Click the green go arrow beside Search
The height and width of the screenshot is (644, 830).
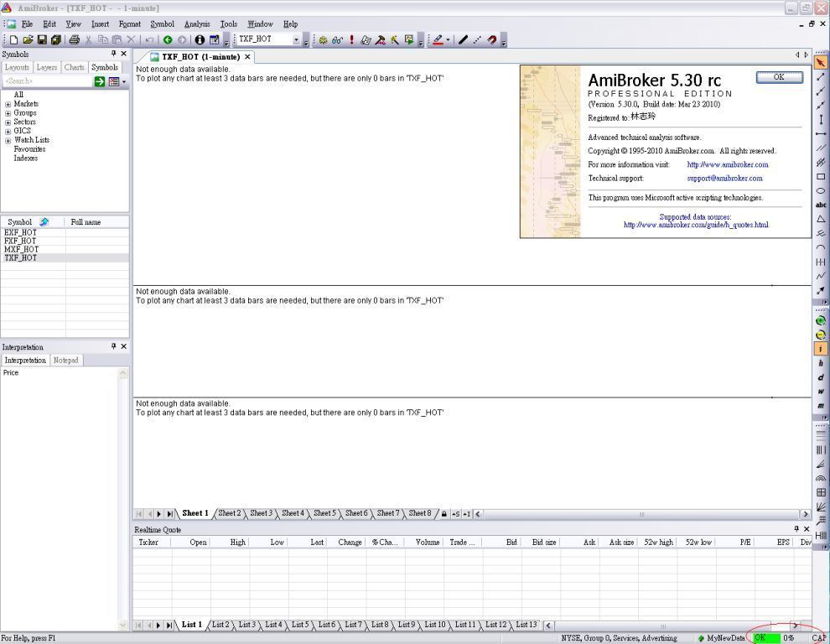coord(100,81)
